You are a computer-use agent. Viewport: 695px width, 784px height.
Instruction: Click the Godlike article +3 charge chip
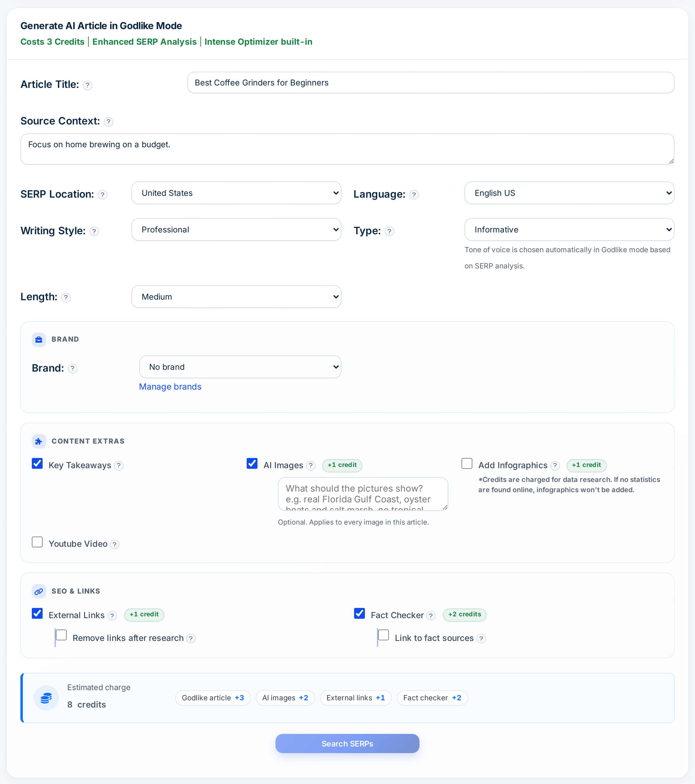[213, 698]
